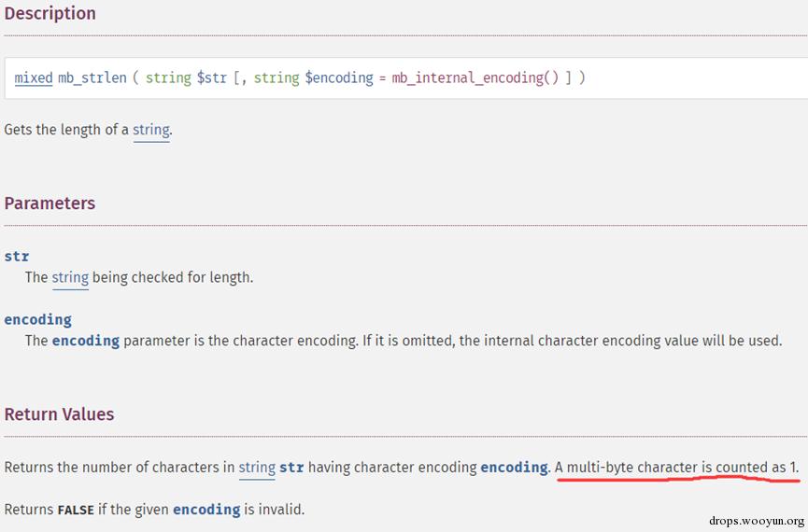The width and height of the screenshot is (808, 532).
Task: Click the "mixed" return type link
Action: [34, 77]
